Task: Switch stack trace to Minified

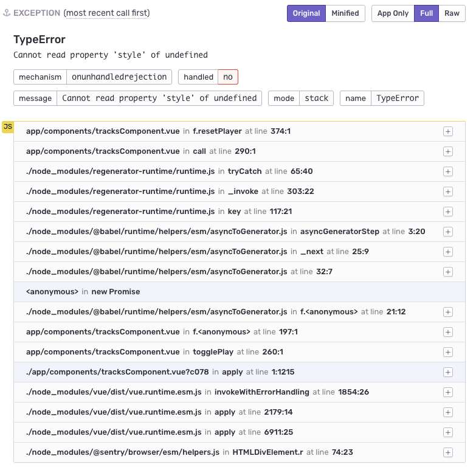Action: click(345, 13)
